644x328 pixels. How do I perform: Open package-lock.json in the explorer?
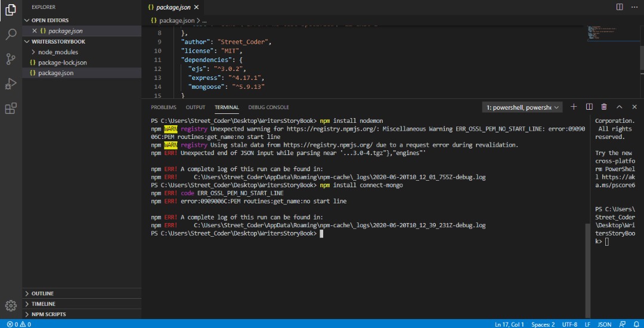click(x=82, y=63)
